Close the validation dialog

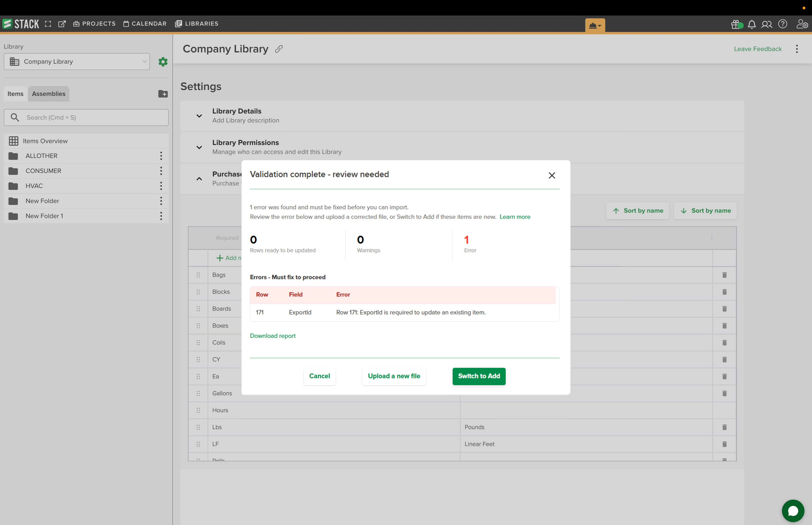(552, 175)
